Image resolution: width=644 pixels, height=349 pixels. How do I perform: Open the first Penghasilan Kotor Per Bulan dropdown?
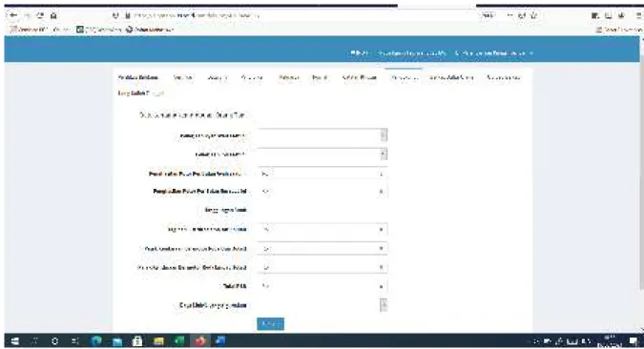tap(322, 174)
